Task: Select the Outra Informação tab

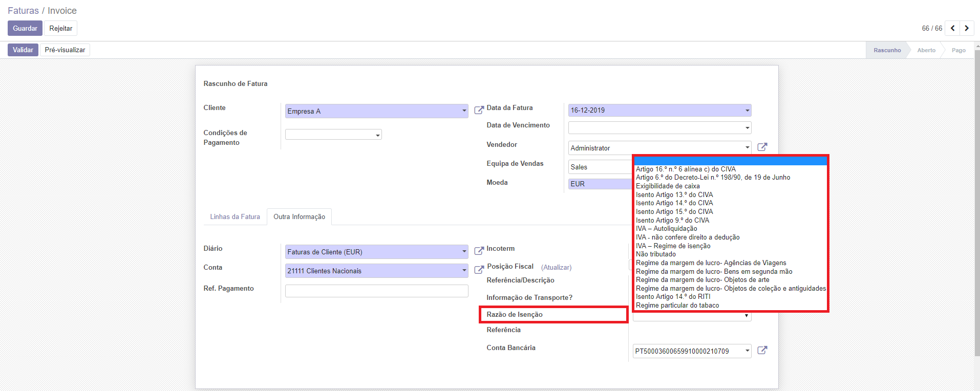Action: pyautogui.click(x=299, y=217)
